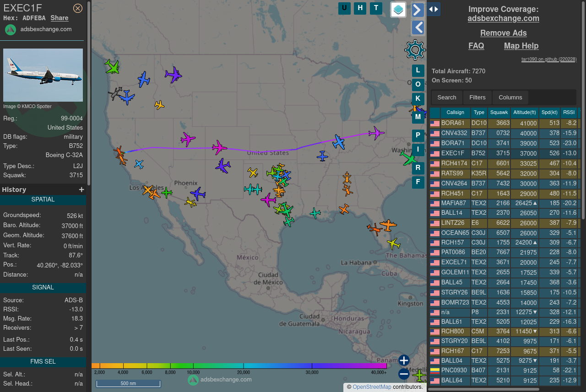Screen dimensions: 586x392
Task: Sort table by Squawk column
Action: click(499, 113)
